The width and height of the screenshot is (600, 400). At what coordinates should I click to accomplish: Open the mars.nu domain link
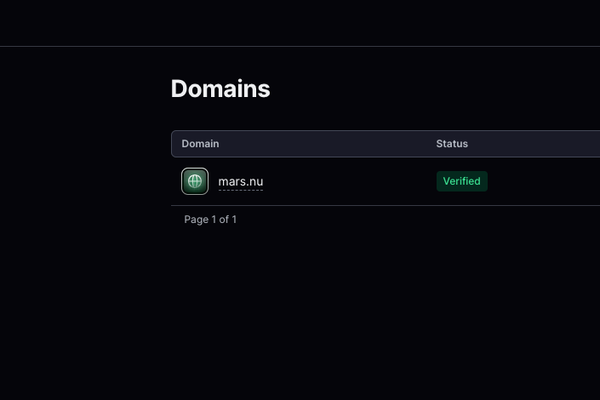pyautogui.click(x=240, y=181)
